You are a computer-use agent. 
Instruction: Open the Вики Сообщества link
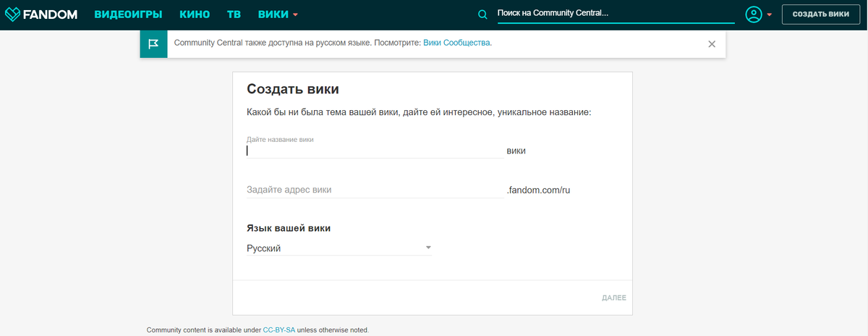tap(456, 43)
